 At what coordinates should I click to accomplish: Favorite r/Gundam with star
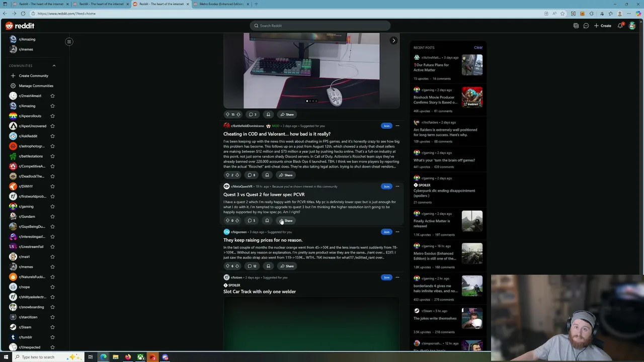coord(52,216)
